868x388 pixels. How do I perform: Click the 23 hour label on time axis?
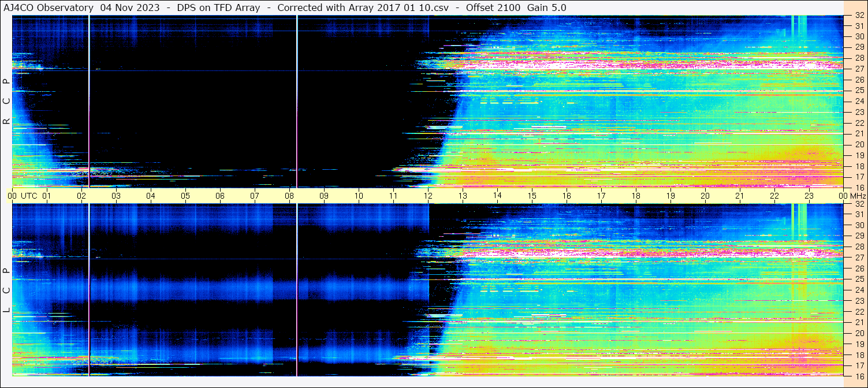(x=809, y=196)
